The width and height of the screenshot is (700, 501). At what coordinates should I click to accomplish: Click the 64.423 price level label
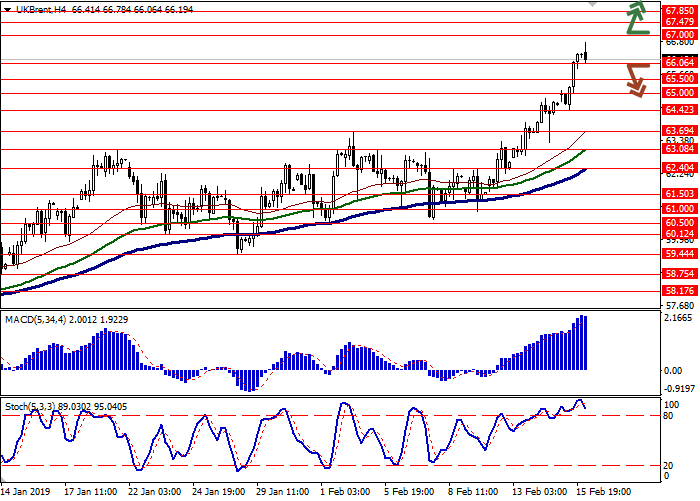pos(679,109)
